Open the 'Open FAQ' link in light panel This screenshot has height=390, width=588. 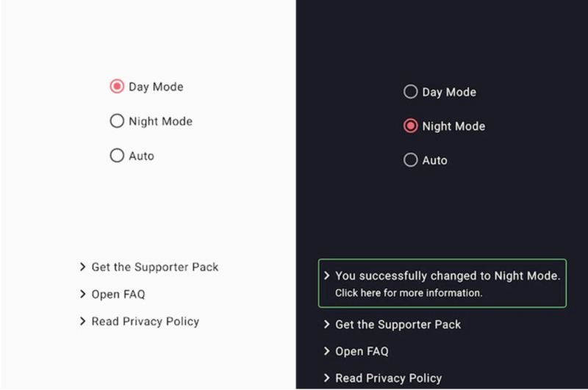point(118,295)
